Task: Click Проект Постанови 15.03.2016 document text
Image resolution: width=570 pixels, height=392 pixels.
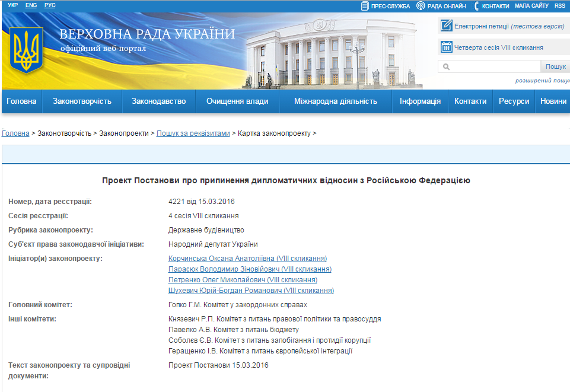Action: pyautogui.click(x=218, y=365)
